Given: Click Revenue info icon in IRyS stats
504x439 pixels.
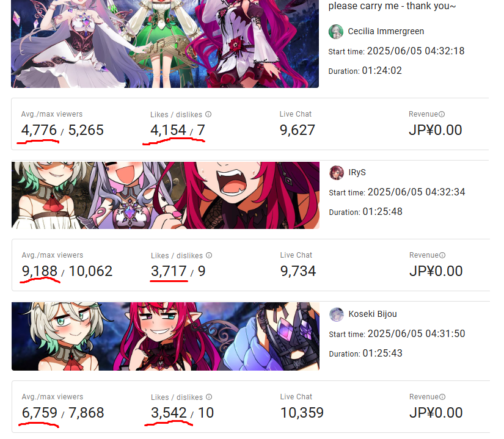Looking at the screenshot, I should tap(443, 255).
